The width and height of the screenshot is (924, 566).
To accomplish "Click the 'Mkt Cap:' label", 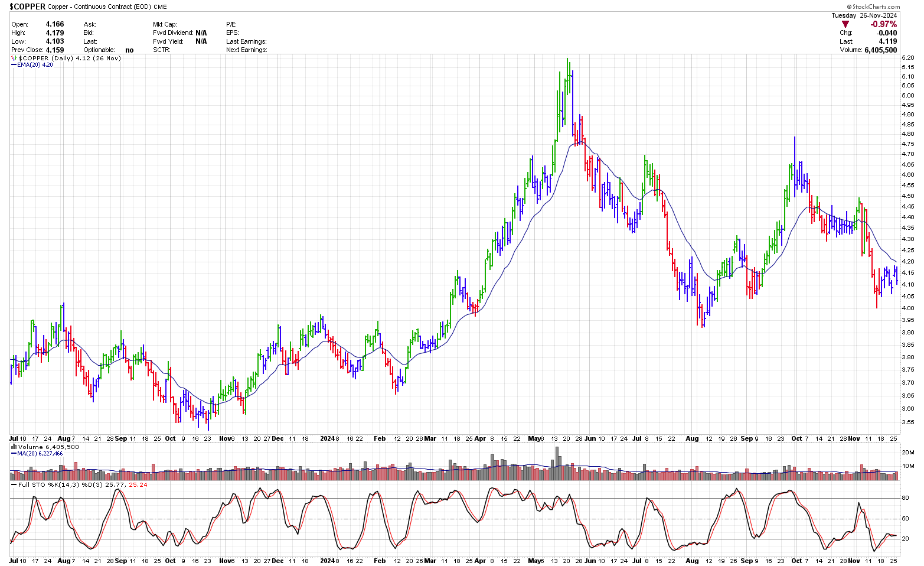I will [165, 24].
